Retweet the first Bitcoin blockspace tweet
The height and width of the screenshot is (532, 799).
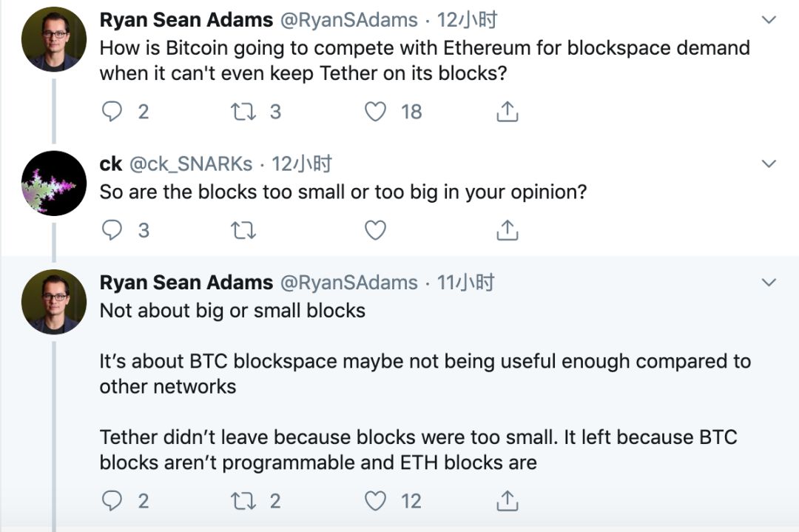click(x=243, y=112)
